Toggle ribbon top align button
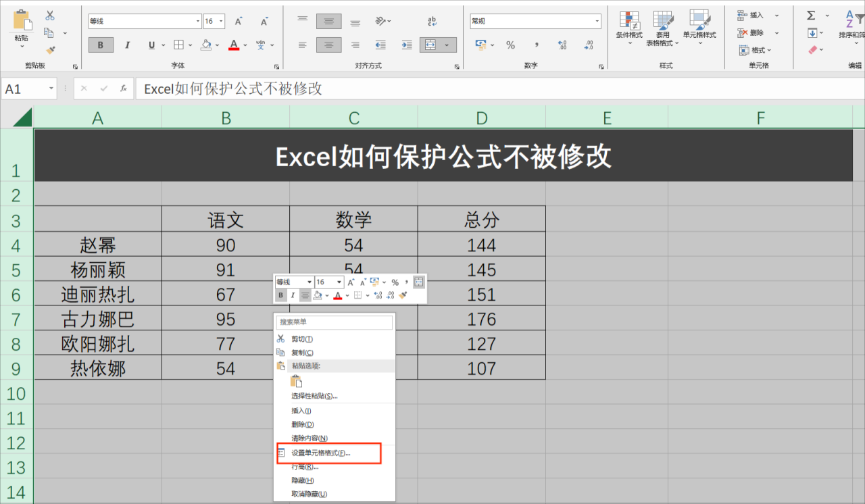Image resolution: width=865 pixels, height=504 pixels. coord(303,20)
